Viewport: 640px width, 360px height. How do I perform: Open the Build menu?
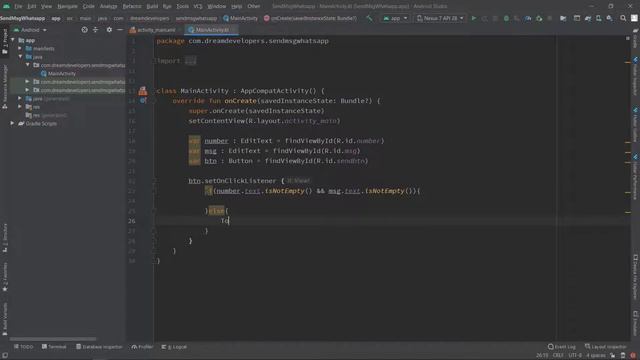tap(152, 6)
